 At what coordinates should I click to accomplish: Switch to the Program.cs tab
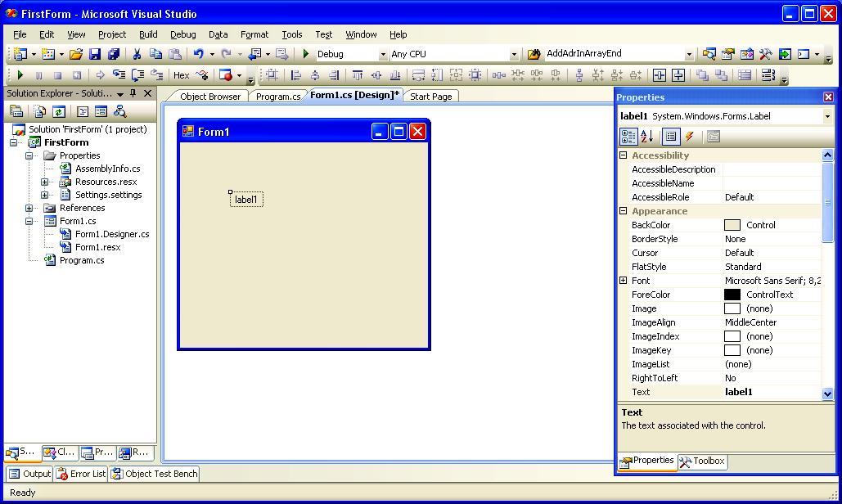tap(278, 97)
